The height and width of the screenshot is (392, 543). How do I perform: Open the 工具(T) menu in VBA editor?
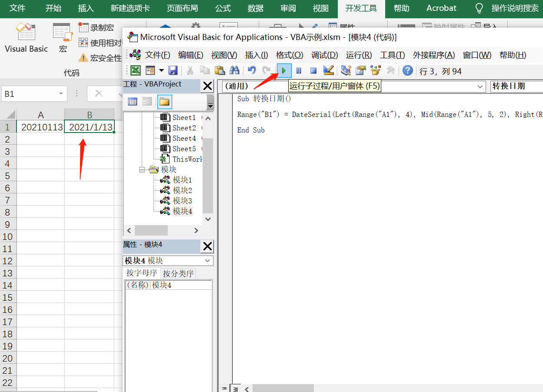[392, 55]
